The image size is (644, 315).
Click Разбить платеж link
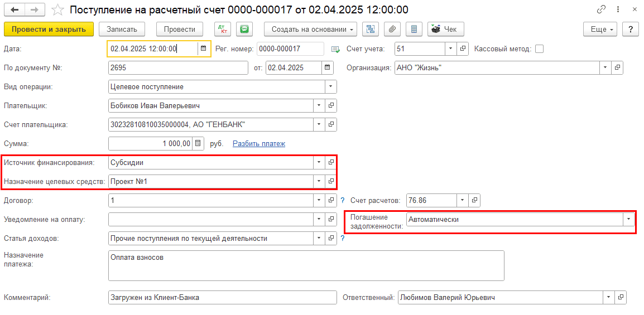pyautogui.click(x=258, y=143)
